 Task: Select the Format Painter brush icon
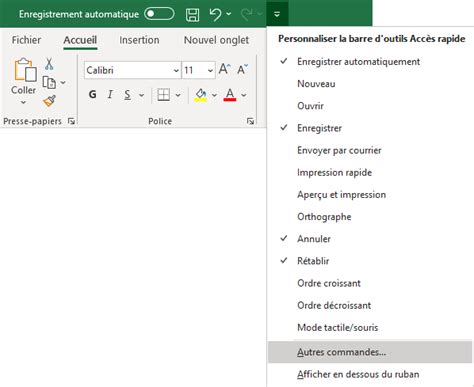point(49,101)
